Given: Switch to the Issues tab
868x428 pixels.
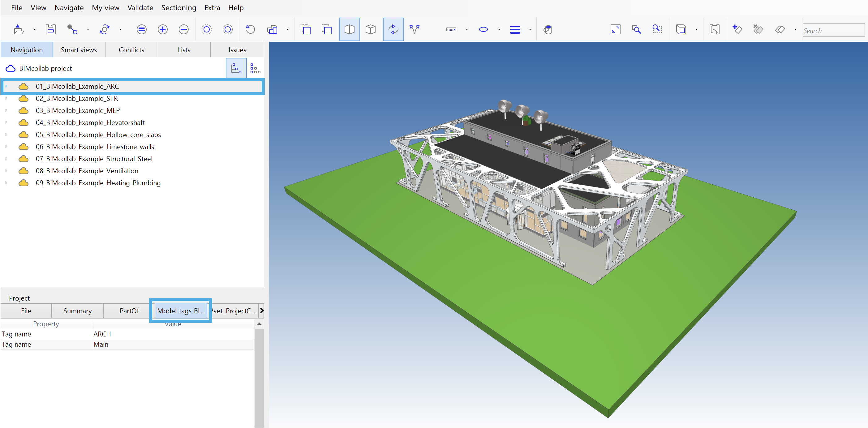Looking at the screenshot, I should coord(237,50).
